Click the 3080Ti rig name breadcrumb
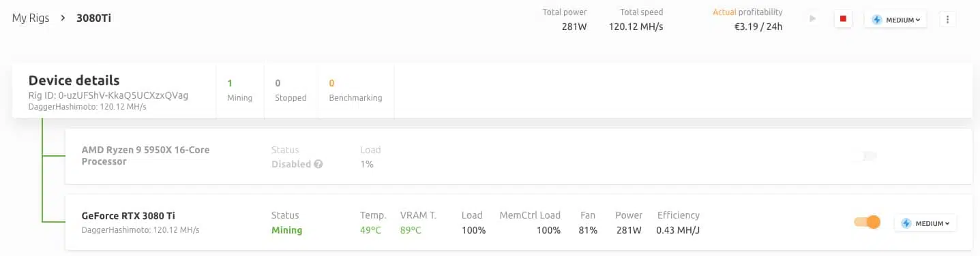Viewport: 980px width, 256px height. point(94,18)
